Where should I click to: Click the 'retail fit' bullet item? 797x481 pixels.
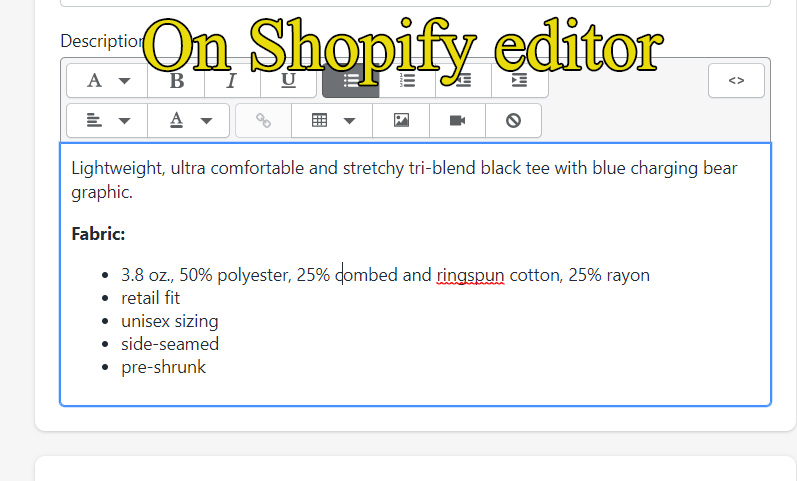[x=150, y=298]
